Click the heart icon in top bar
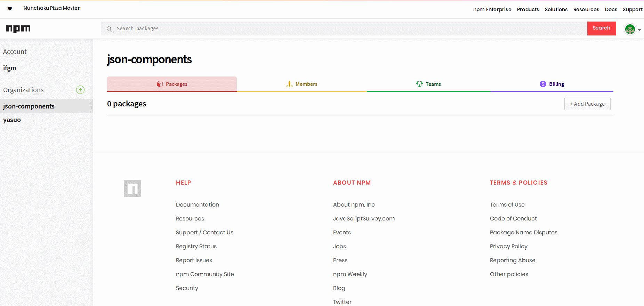 pyautogui.click(x=10, y=9)
